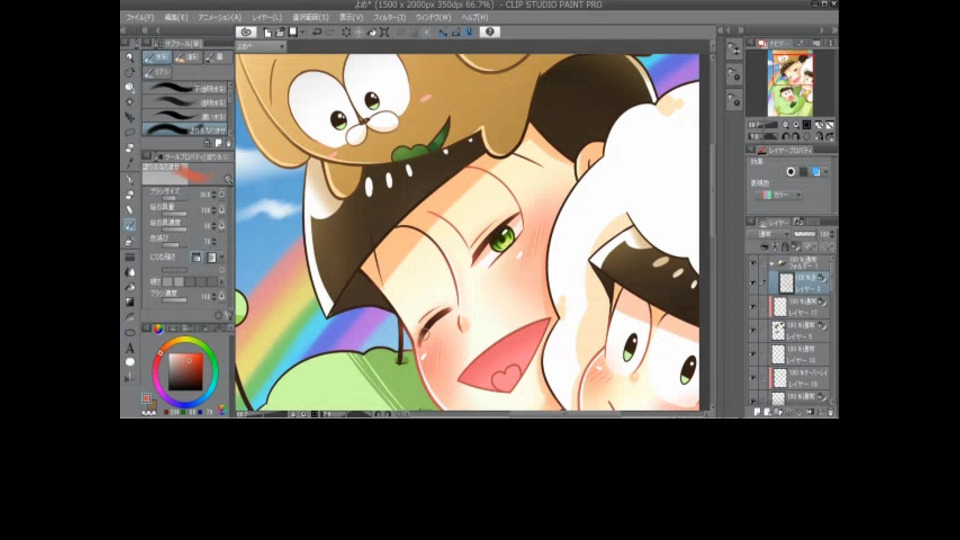Enable layer color effect blue icon
This screenshot has height=540, width=960.
coord(816,172)
